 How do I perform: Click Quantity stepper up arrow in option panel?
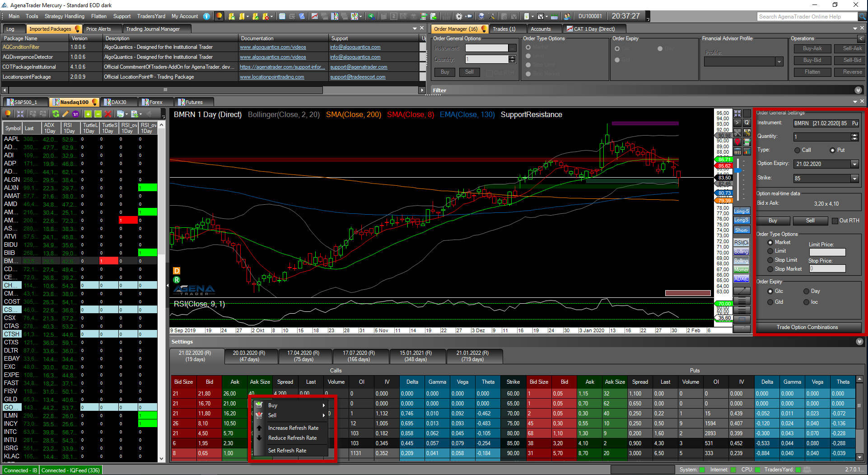(854, 135)
